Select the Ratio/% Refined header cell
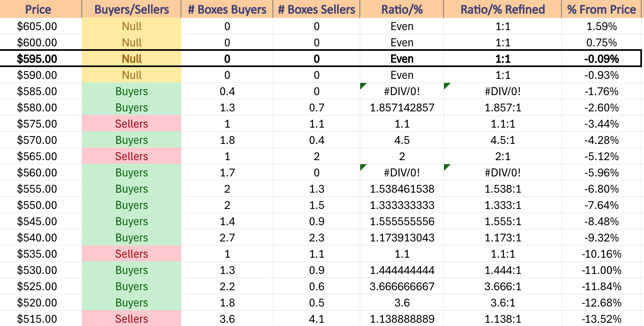 [503, 9]
